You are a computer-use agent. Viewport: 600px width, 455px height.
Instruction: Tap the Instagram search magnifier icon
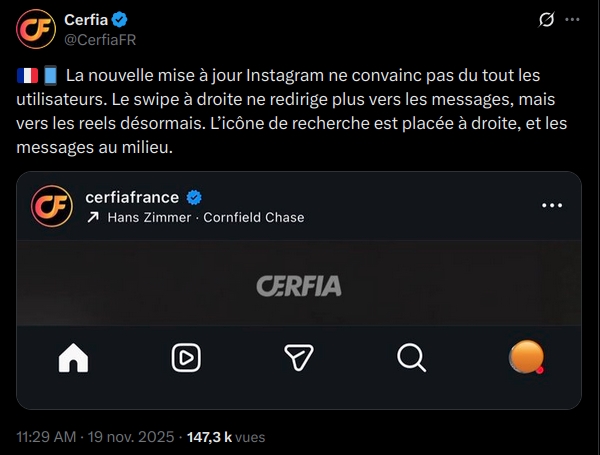(x=411, y=357)
